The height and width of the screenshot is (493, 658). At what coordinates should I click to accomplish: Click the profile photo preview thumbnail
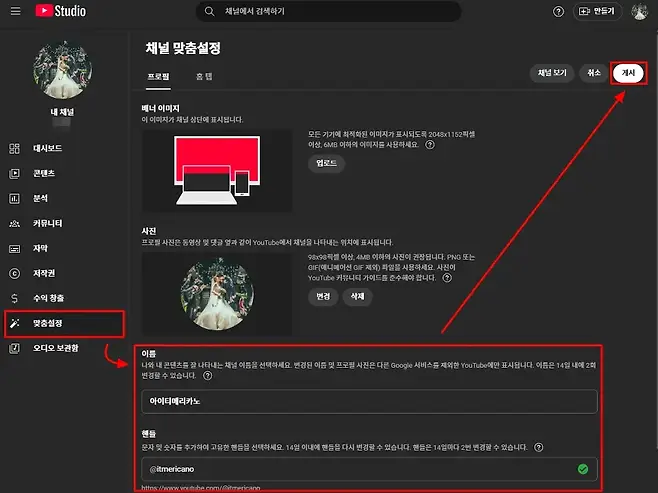click(217, 294)
